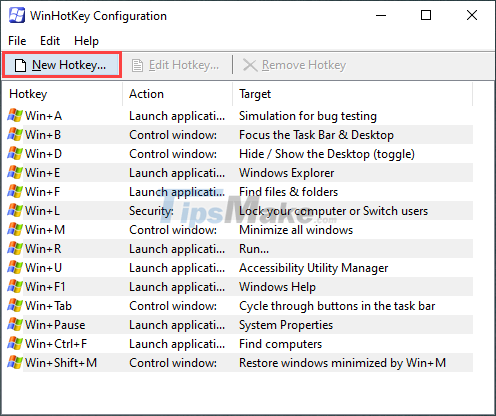Click the 'Windows Help' target

click(x=277, y=287)
